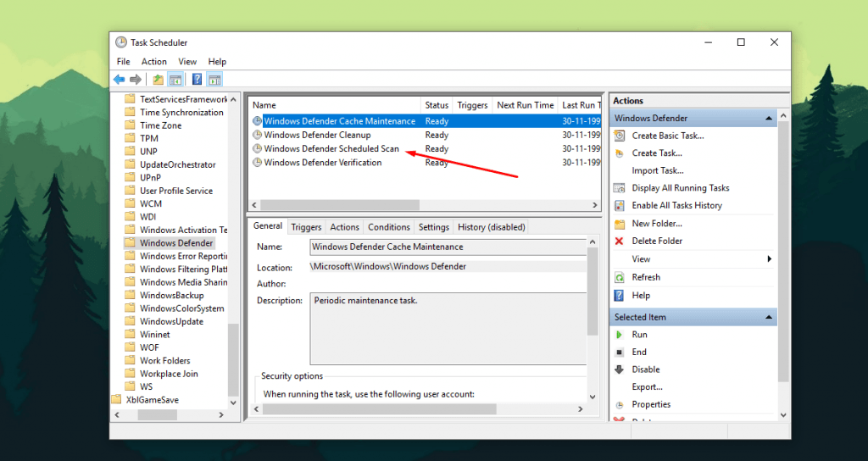The height and width of the screenshot is (461, 868).
Task: Click Create Basic Task in Actions pane
Action: click(668, 136)
